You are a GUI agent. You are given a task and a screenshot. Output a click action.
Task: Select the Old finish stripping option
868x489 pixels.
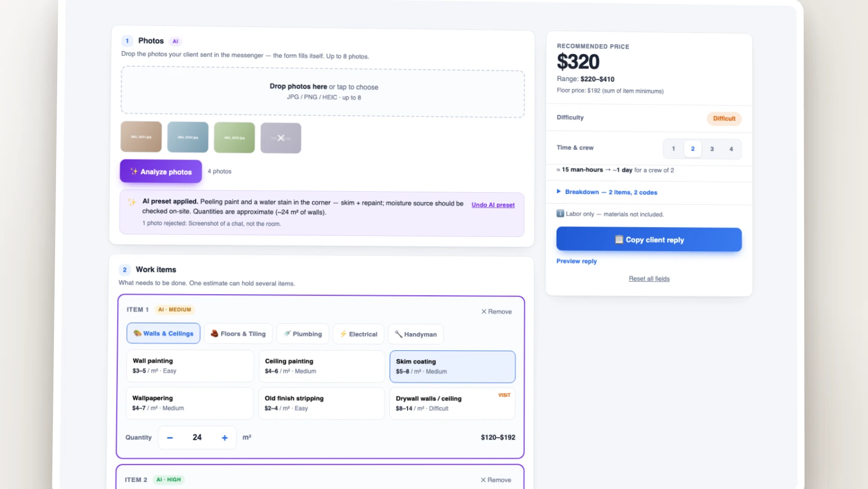point(321,403)
